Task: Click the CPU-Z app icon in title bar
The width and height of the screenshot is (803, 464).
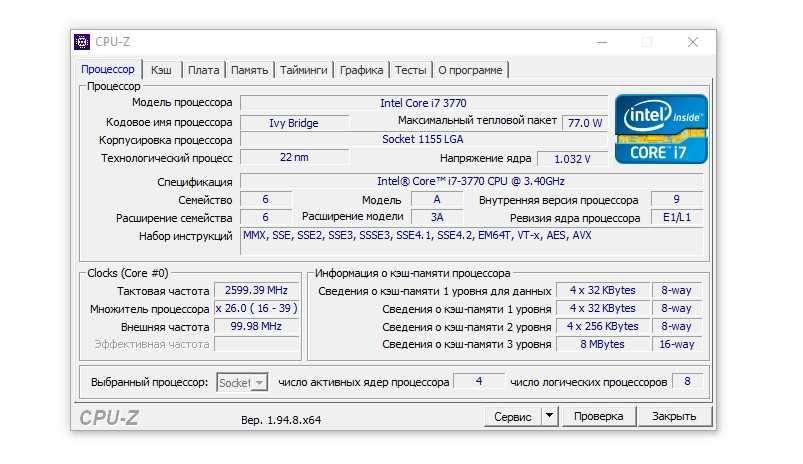Action: [82, 41]
